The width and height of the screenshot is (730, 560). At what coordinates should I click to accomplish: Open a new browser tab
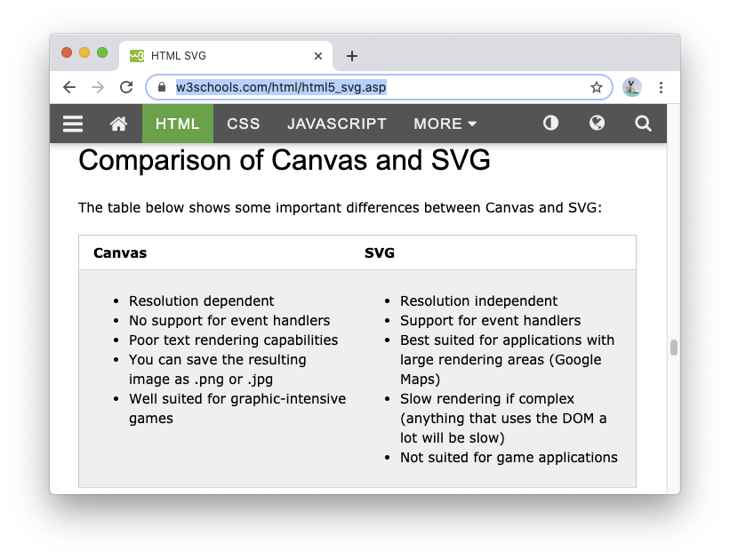[x=352, y=56]
